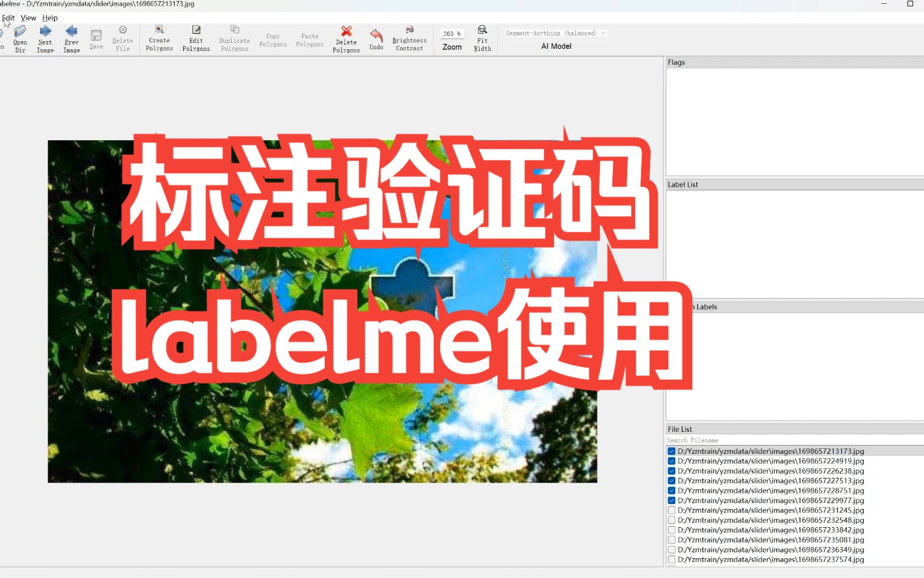This screenshot has width=924, height=578.
Task: Open the View menu
Action: tap(28, 18)
